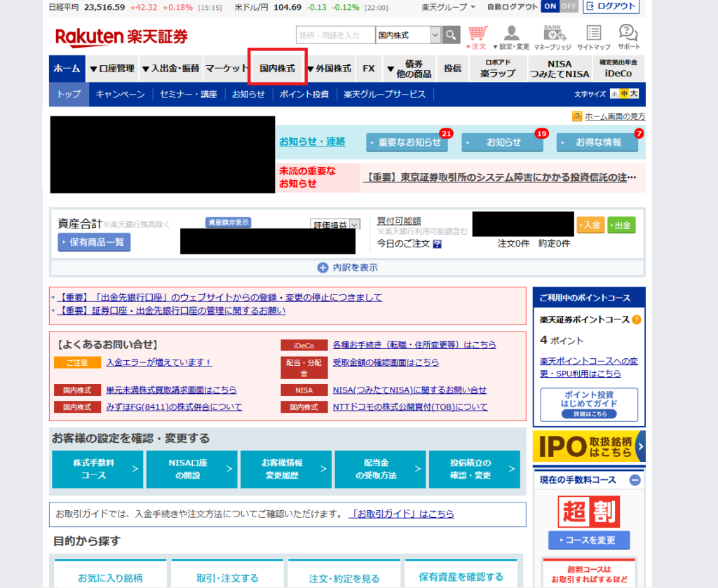Click the help icon next to 今日のご注文

(x=438, y=244)
